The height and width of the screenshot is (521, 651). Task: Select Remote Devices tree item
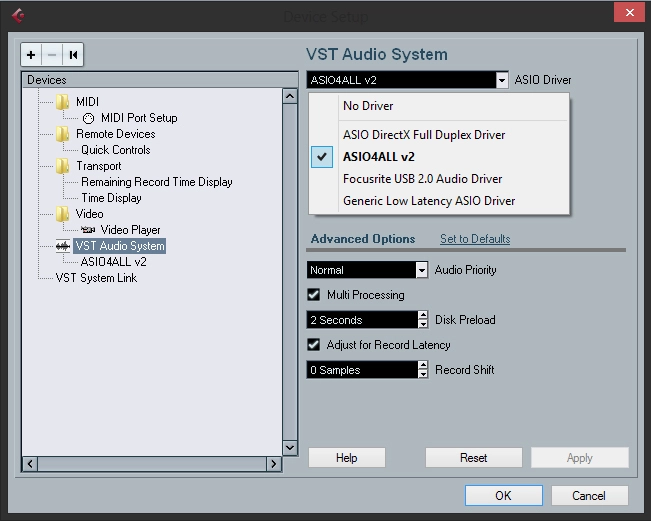(x=115, y=134)
